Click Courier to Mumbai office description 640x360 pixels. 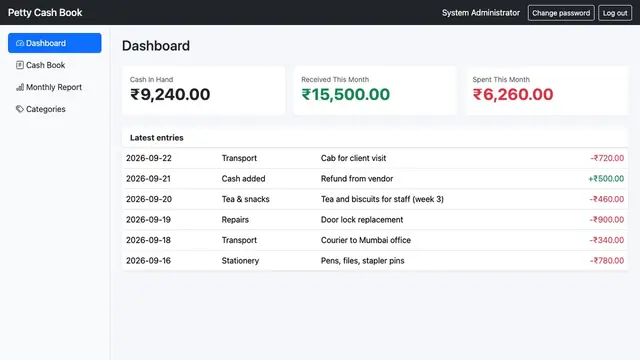(x=366, y=240)
